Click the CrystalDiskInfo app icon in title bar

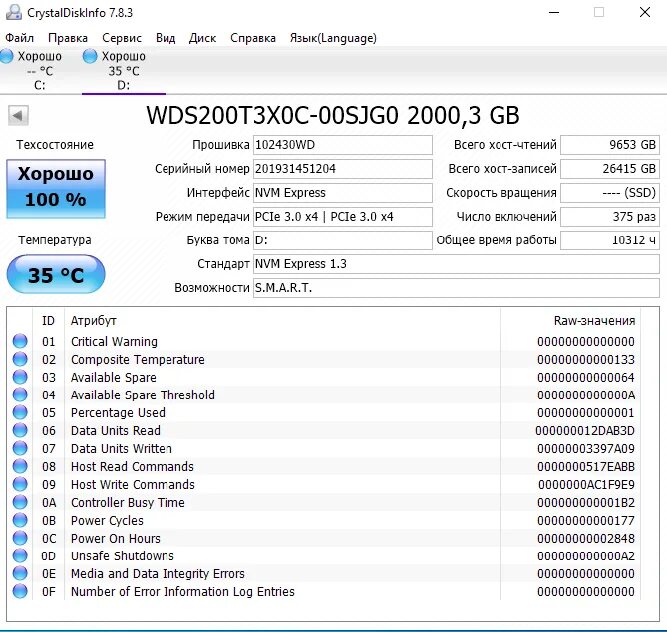tap(14, 12)
